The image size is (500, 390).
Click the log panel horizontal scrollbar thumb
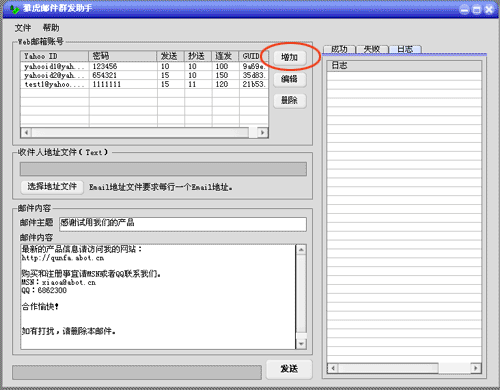[x=388, y=368]
